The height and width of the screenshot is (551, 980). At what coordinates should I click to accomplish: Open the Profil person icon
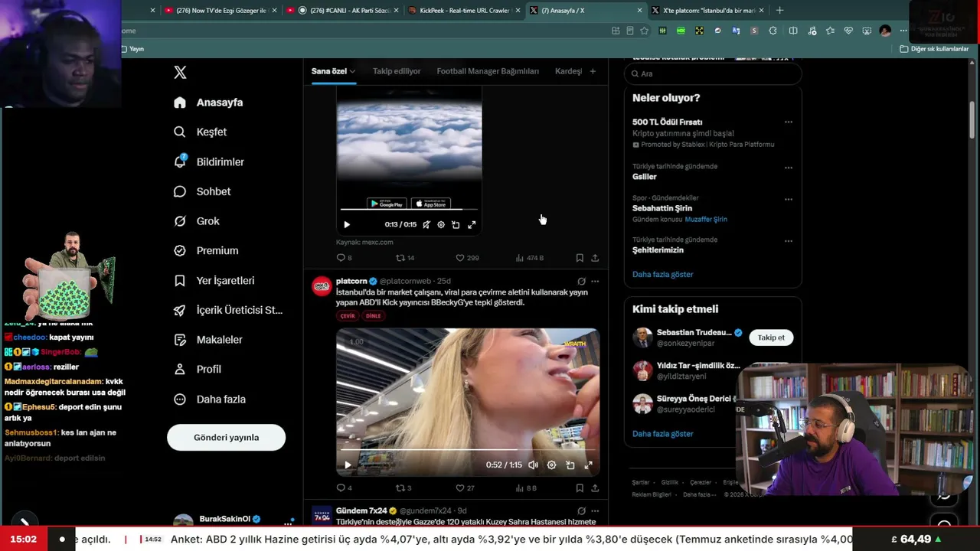point(180,369)
